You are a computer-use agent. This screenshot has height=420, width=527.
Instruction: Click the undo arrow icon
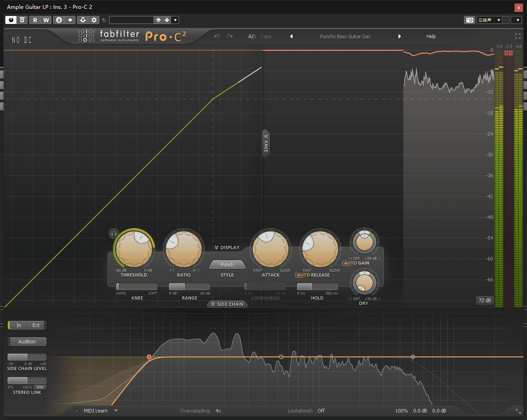(217, 36)
